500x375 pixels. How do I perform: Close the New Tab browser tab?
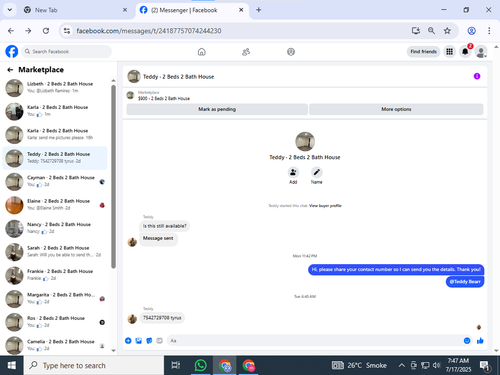pyautogui.click(x=125, y=10)
